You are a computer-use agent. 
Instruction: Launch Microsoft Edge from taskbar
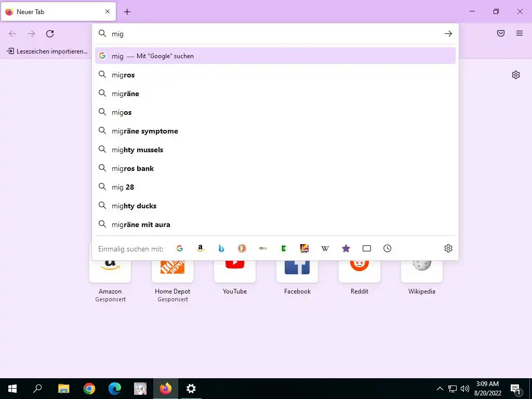115,389
